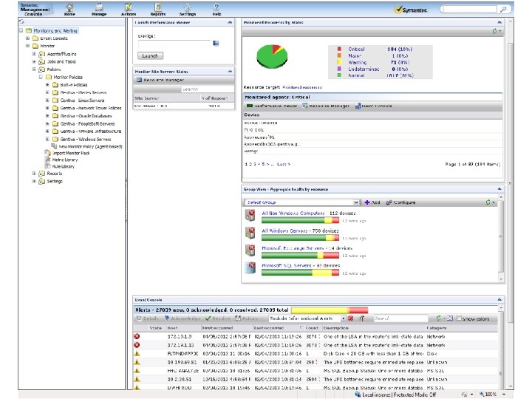Collapse the Event Console panel
This screenshot has height=399, width=532.
click(x=499, y=300)
